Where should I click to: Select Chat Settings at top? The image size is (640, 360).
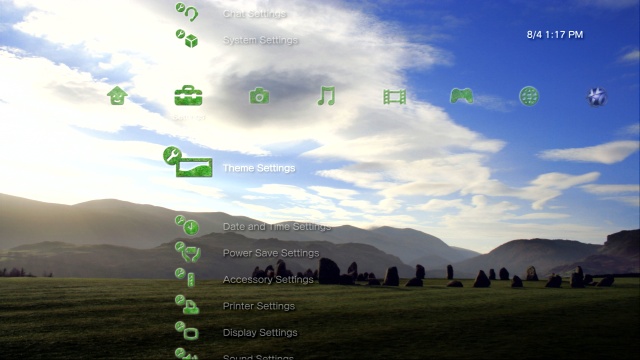[255, 14]
